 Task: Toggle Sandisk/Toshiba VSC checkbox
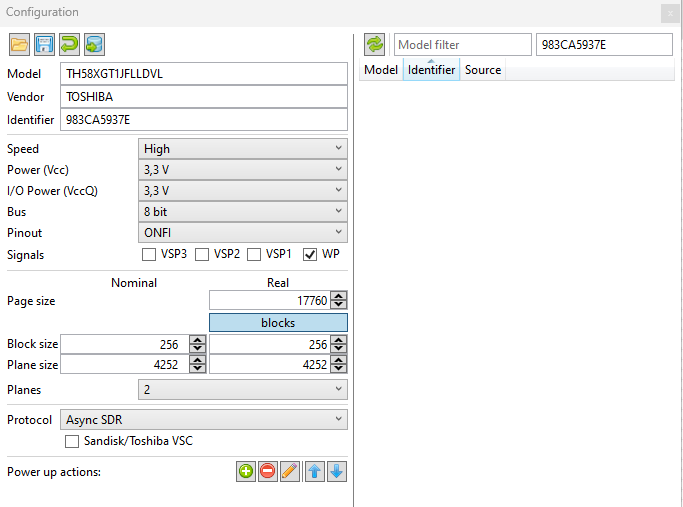(72, 441)
